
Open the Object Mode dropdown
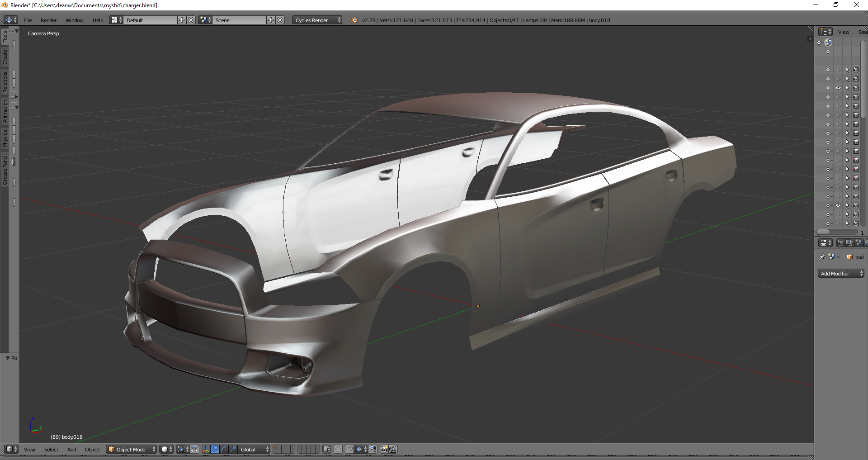(132, 449)
